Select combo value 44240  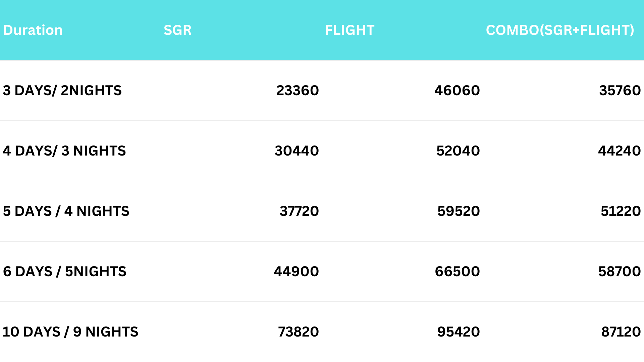(x=619, y=151)
